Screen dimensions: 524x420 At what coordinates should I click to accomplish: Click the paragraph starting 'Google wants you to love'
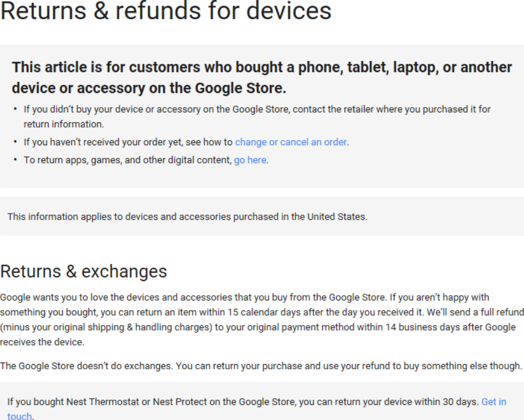262,320
